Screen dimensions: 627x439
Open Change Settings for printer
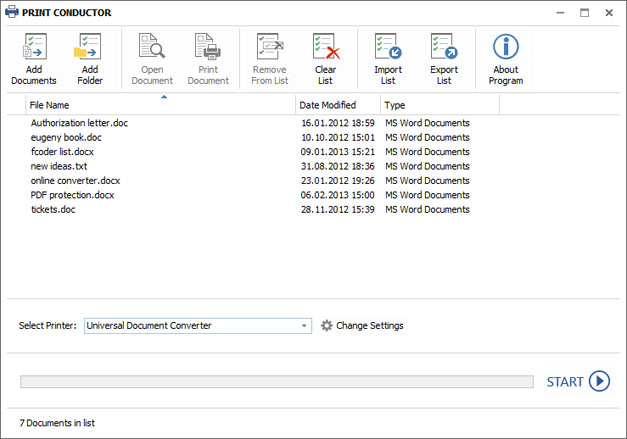[362, 325]
